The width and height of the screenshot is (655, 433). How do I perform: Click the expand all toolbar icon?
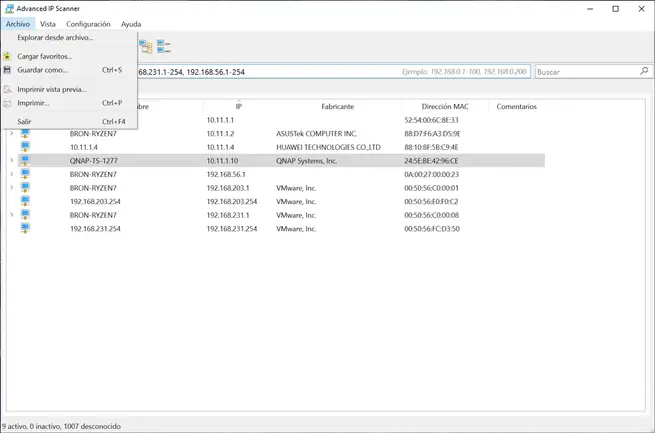point(146,47)
